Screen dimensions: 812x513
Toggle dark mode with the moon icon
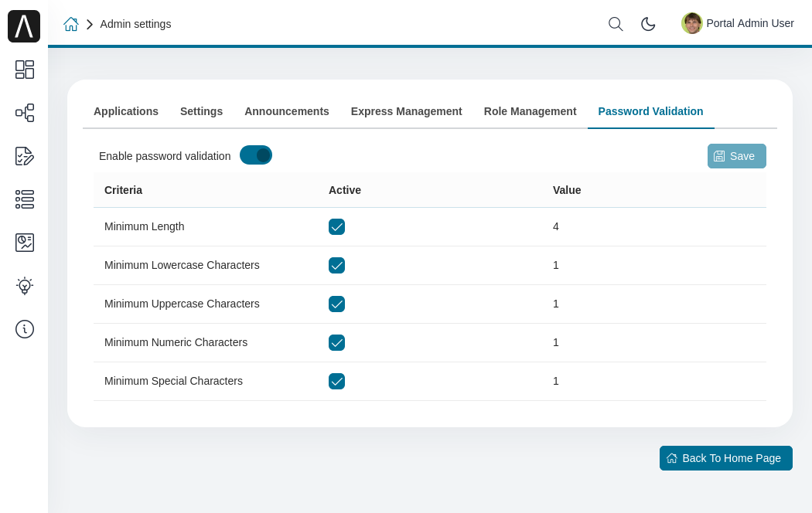(648, 24)
